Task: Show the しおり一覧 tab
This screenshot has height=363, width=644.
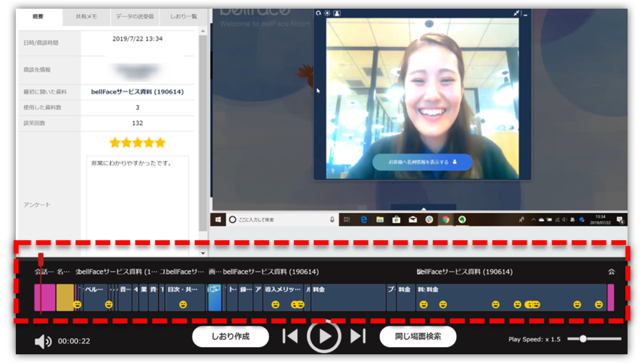Action: point(184,17)
